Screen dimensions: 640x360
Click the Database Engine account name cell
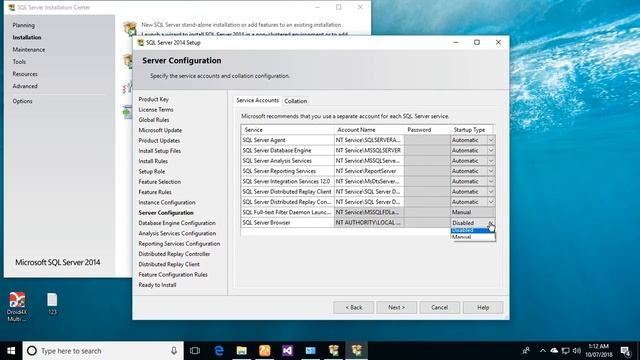coord(369,151)
